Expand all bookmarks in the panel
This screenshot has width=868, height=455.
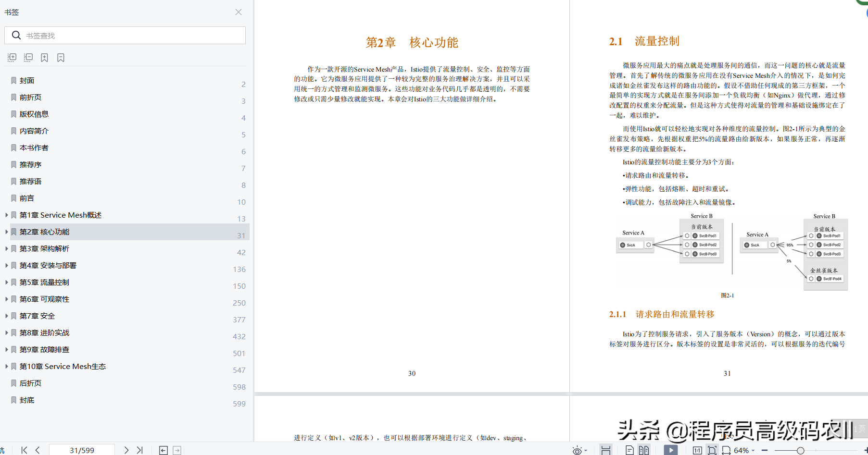tap(12, 58)
